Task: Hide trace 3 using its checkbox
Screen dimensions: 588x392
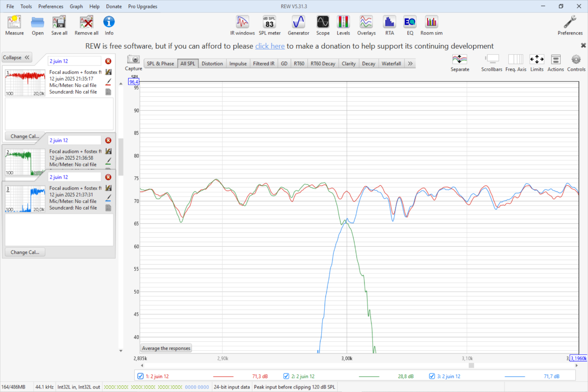Action: pyautogui.click(x=432, y=376)
